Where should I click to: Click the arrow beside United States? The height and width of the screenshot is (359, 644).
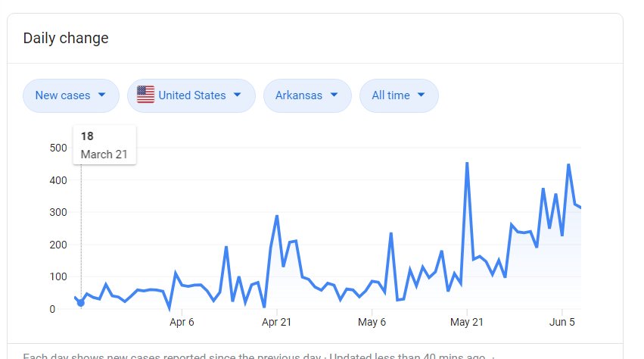coord(237,95)
